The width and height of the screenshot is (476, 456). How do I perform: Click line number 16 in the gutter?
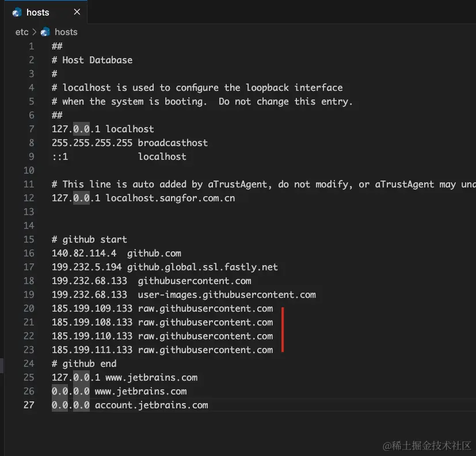[29, 253]
